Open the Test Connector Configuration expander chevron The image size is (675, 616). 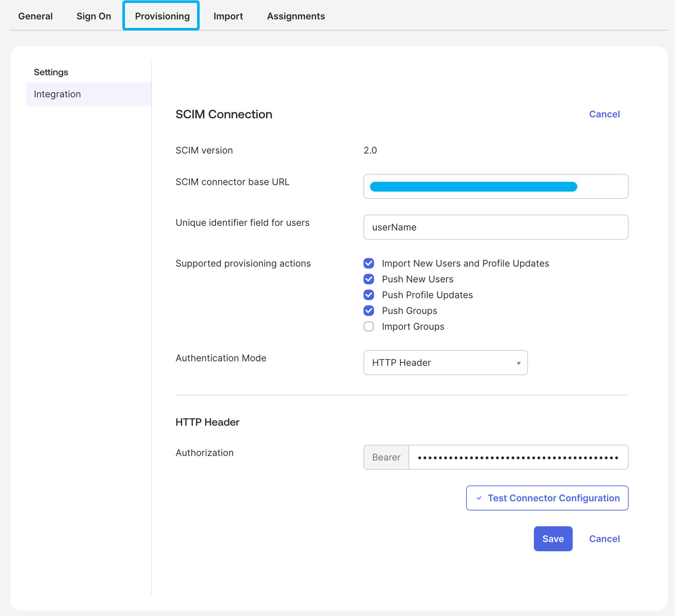tap(480, 498)
